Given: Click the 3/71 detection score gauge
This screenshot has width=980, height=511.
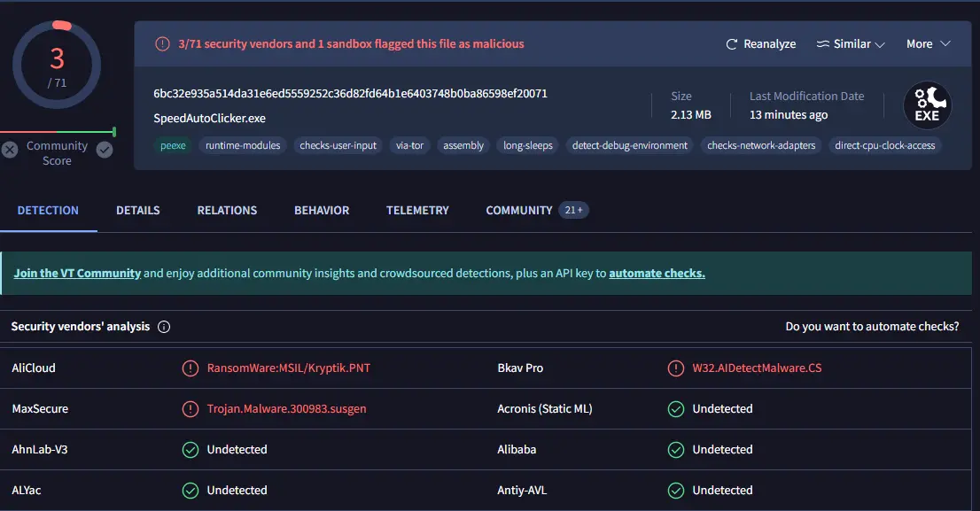Looking at the screenshot, I should 57,65.
